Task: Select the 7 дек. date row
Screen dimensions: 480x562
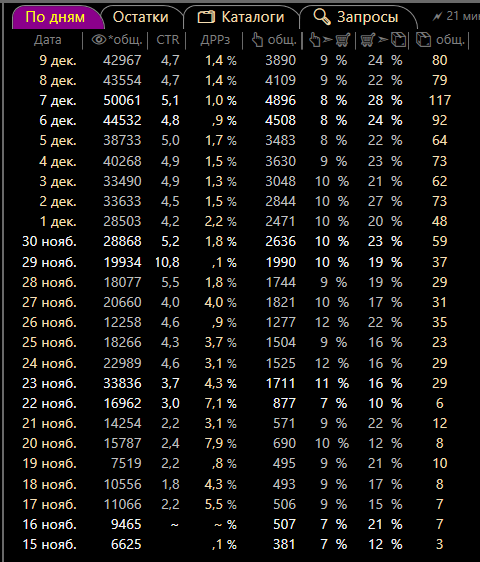Action: coord(58,100)
